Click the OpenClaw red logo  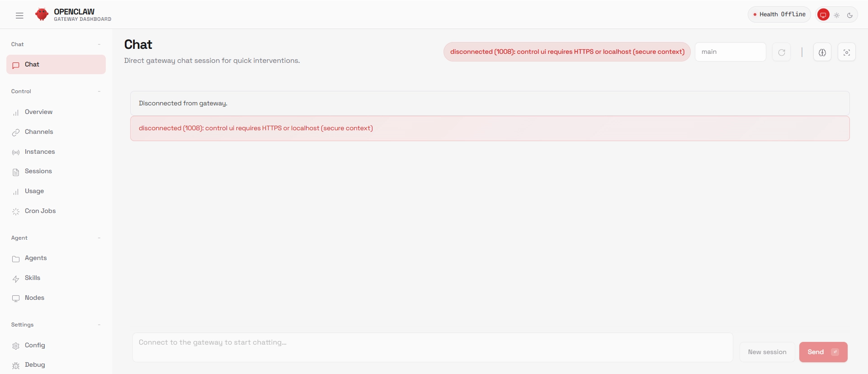point(42,14)
